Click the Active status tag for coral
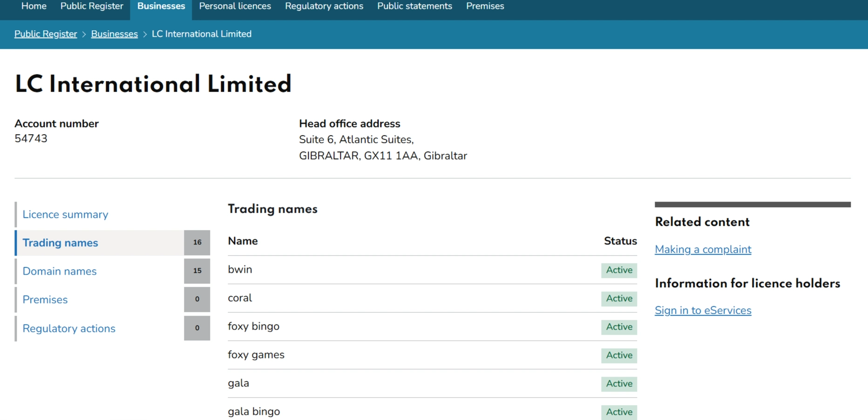 (619, 299)
